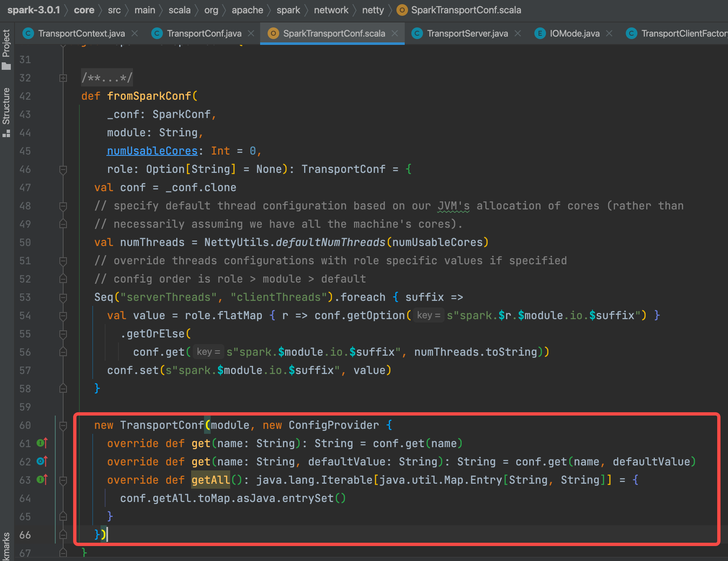The width and height of the screenshot is (728, 561).
Task: Click the numUsableCores parameter link
Action: pyautogui.click(x=152, y=151)
